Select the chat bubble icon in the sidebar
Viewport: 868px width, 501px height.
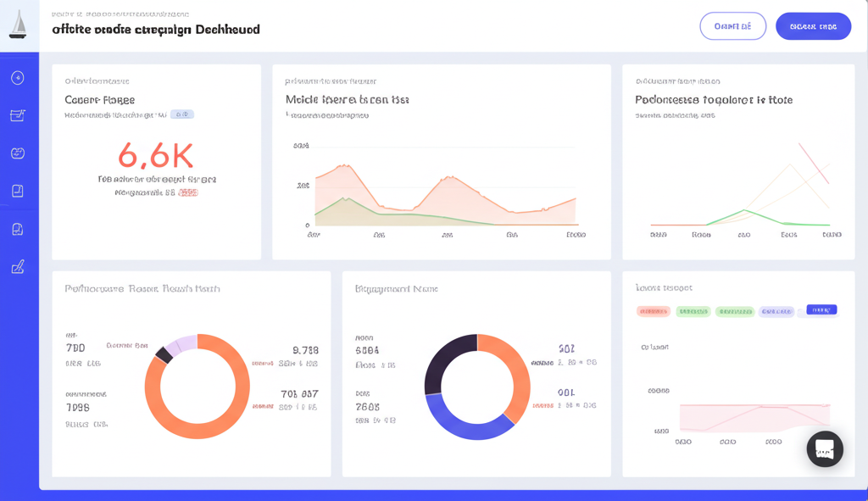point(19,229)
